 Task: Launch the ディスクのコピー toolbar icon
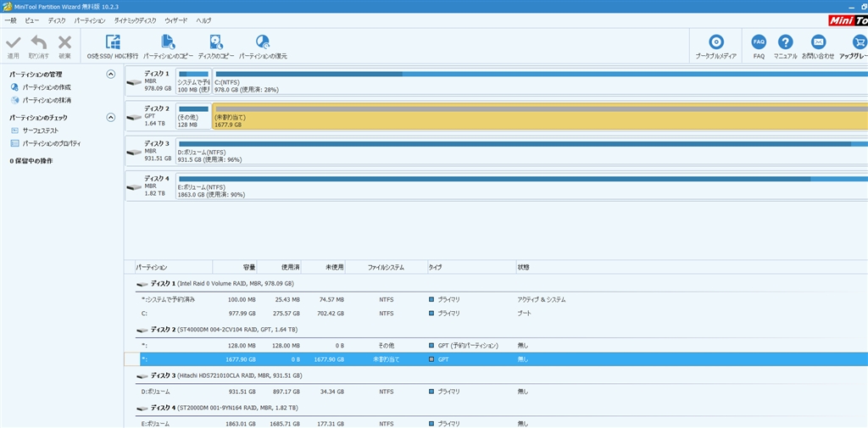pos(216,42)
